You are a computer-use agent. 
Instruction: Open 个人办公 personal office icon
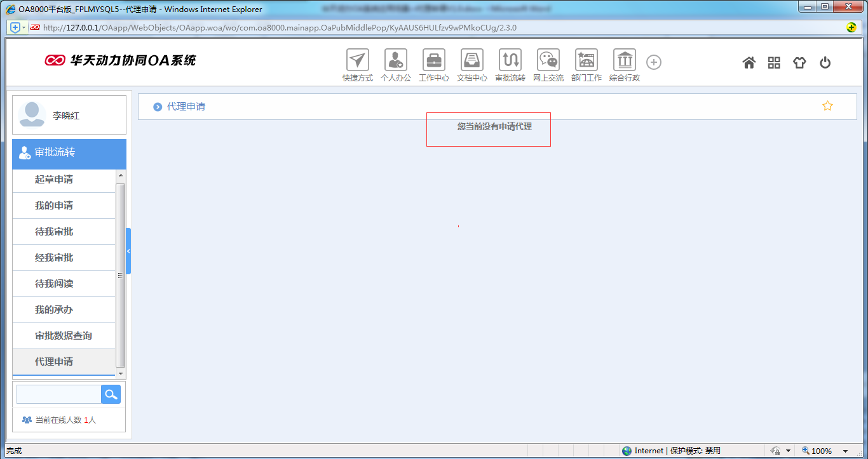[x=396, y=60]
